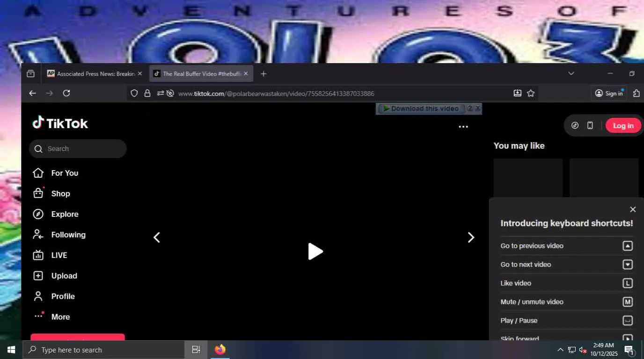The image size is (644, 359).
Task: Click the install icon left of bookmark star
Action: (517, 93)
